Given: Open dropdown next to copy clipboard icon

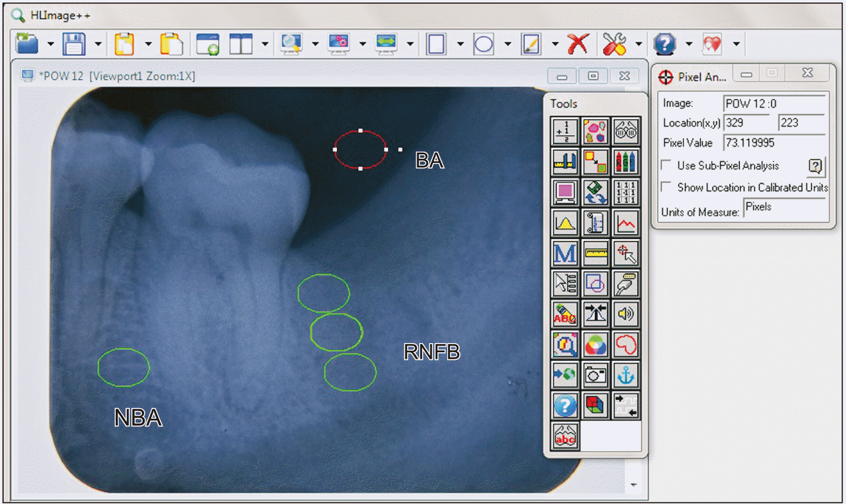Looking at the screenshot, I should 148,44.
